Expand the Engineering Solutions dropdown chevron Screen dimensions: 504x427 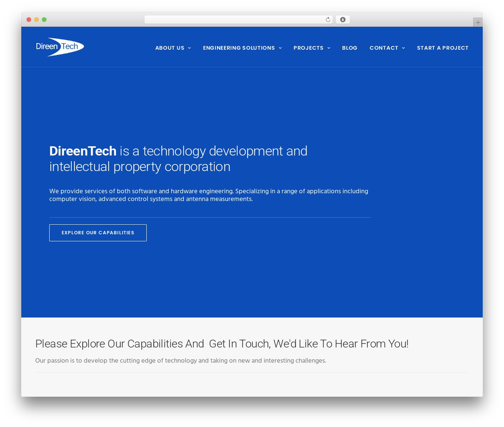coord(280,48)
